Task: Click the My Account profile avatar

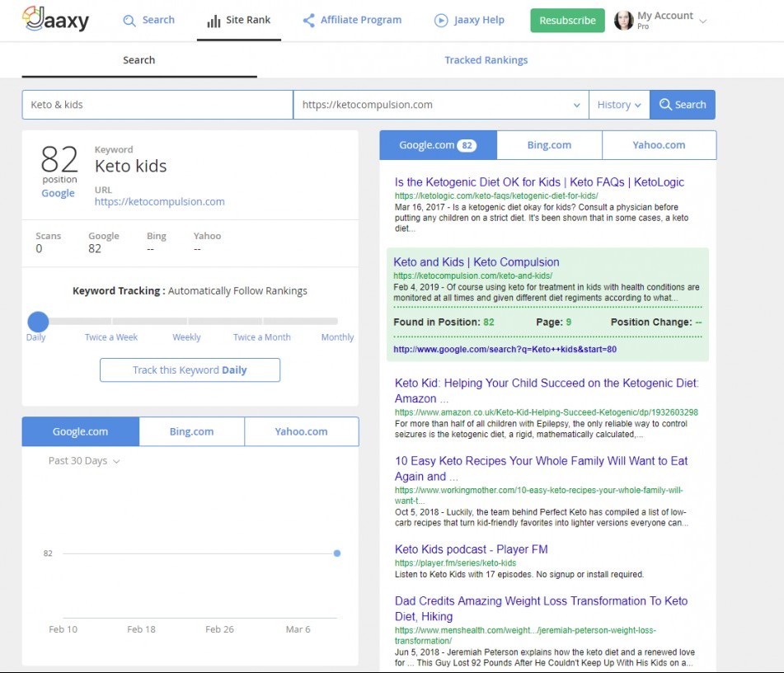Action: click(623, 21)
